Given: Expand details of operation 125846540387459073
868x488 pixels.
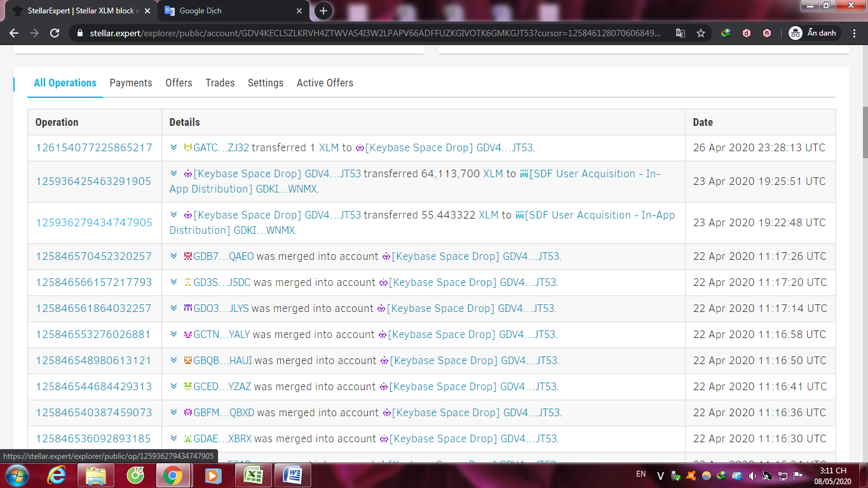Looking at the screenshot, I should coord(173,412).
